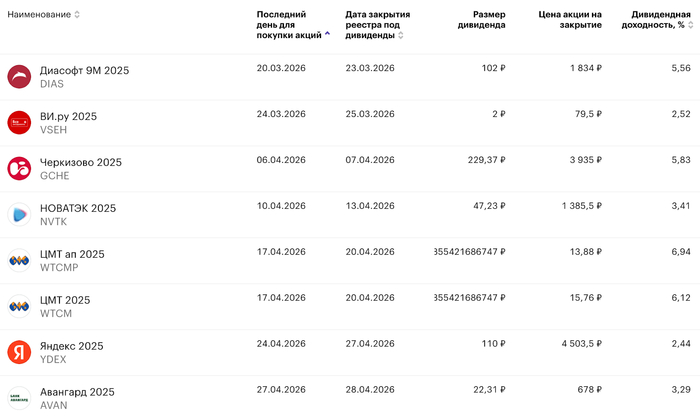Click the Цена акции на закрытие header
700x420 pixels.
569,19
